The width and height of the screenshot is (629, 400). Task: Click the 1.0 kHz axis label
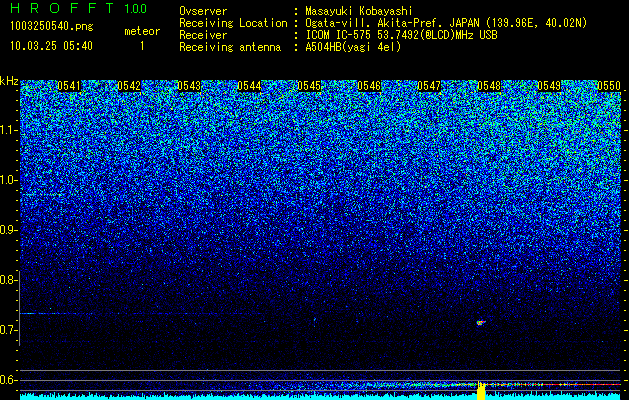[9, 180]
